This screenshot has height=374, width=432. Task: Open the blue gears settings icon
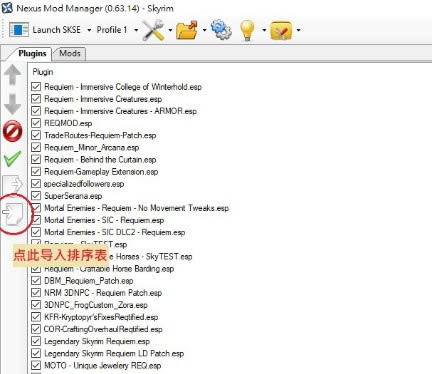pos(221,29)
